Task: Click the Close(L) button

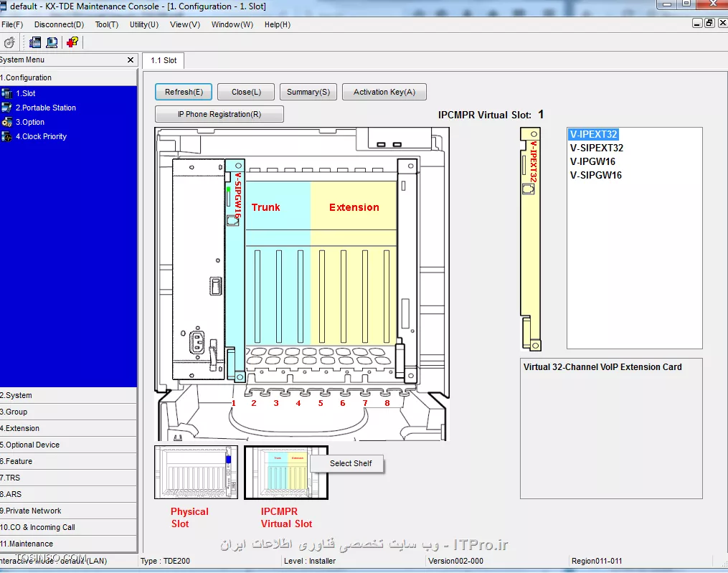Action: pyautogui.click(x=246, y=92)
